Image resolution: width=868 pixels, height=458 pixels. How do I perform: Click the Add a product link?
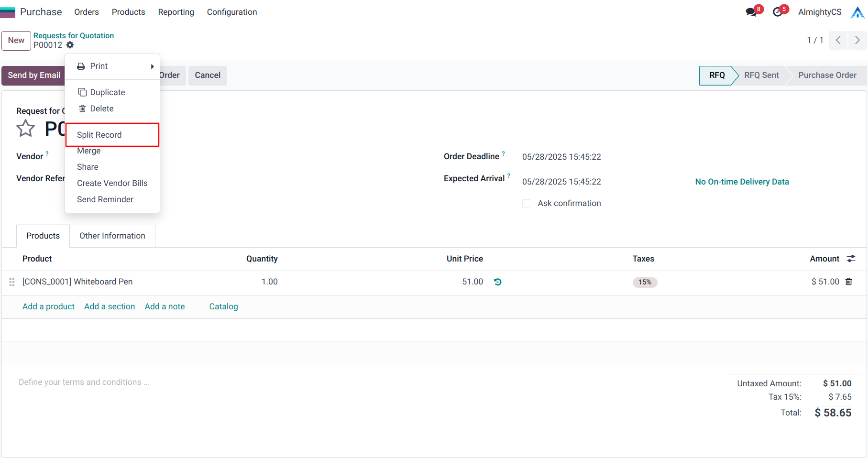point(48,306)
